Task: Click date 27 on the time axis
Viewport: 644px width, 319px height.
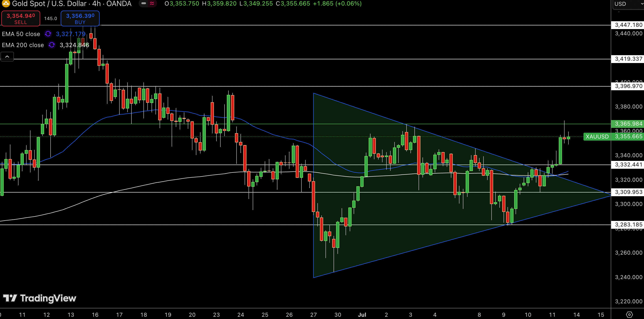Action: pos(313,315)
